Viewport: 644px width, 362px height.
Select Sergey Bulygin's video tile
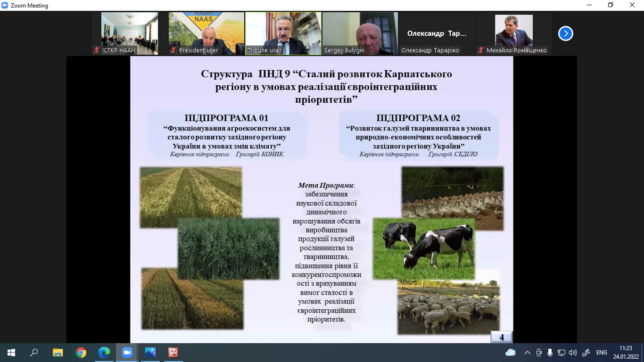(360, 33)
